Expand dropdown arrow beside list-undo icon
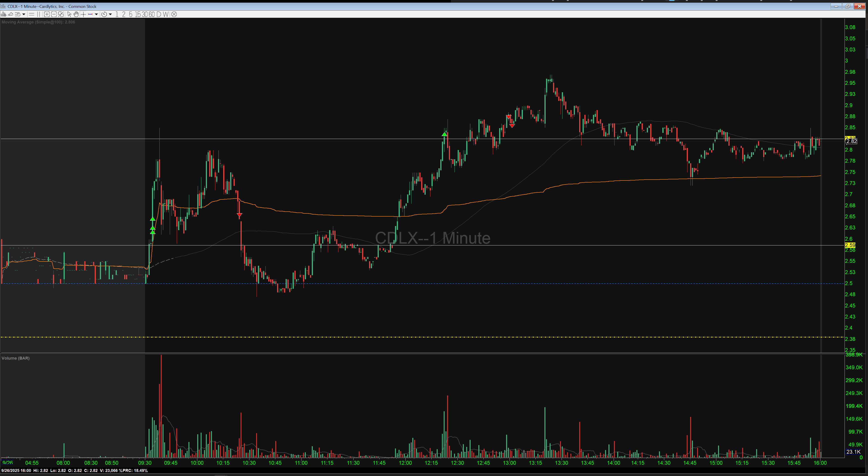This screenshot has height=476, width=868. tap(24, 14)
